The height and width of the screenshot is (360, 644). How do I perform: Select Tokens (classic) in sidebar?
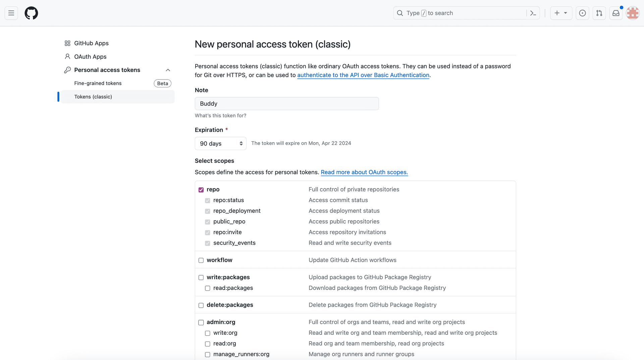93,97
